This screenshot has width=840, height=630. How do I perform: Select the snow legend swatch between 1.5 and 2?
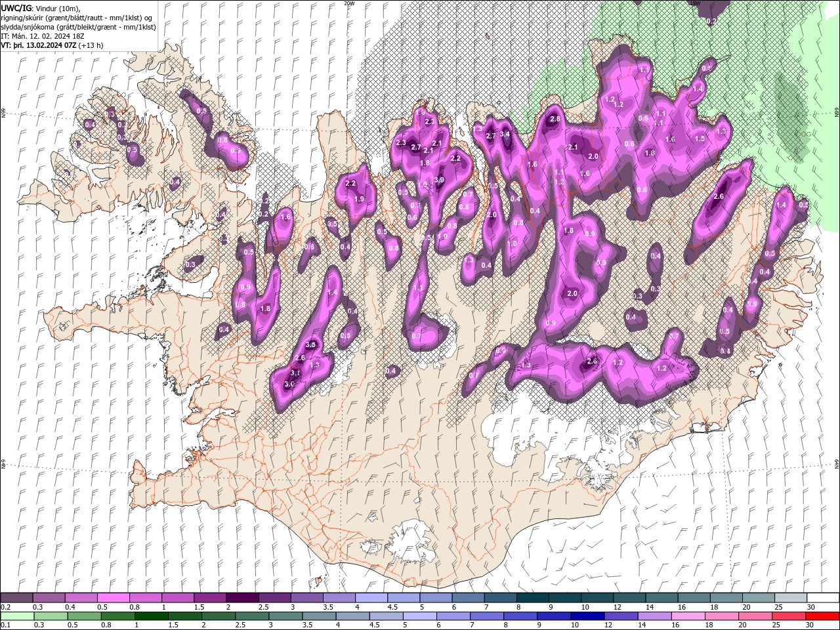[x=210, y=597]
